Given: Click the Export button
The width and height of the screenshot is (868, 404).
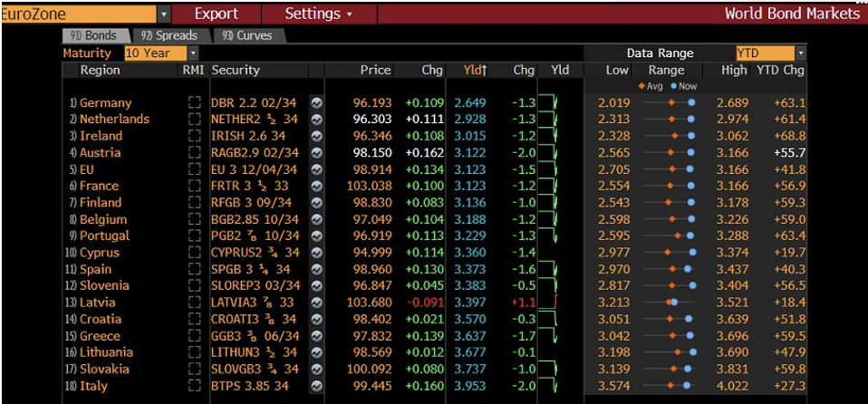Looking at the screenshot, I should click(217, 14).
